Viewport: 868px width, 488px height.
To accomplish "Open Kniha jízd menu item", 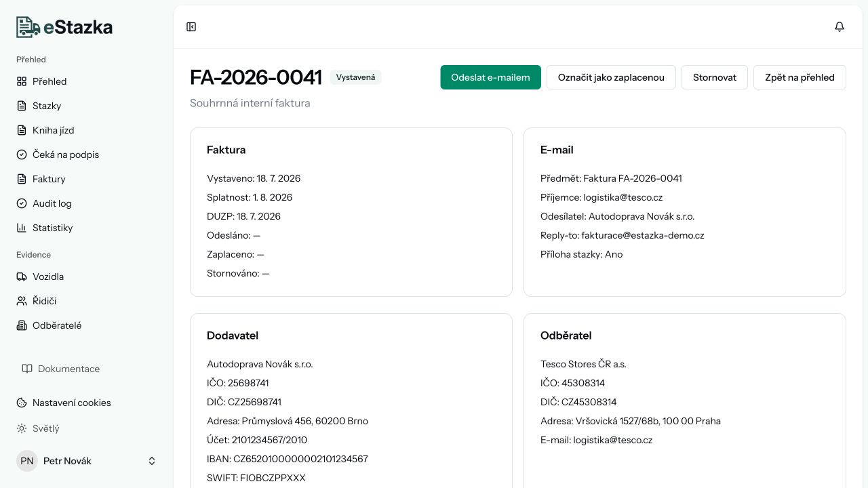I will pos(87,130).
